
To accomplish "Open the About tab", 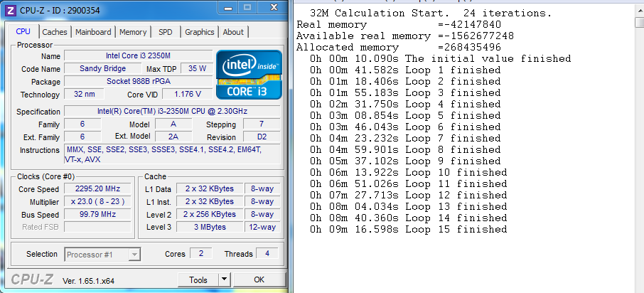I will pyautogui.click(x=233, y=32).
